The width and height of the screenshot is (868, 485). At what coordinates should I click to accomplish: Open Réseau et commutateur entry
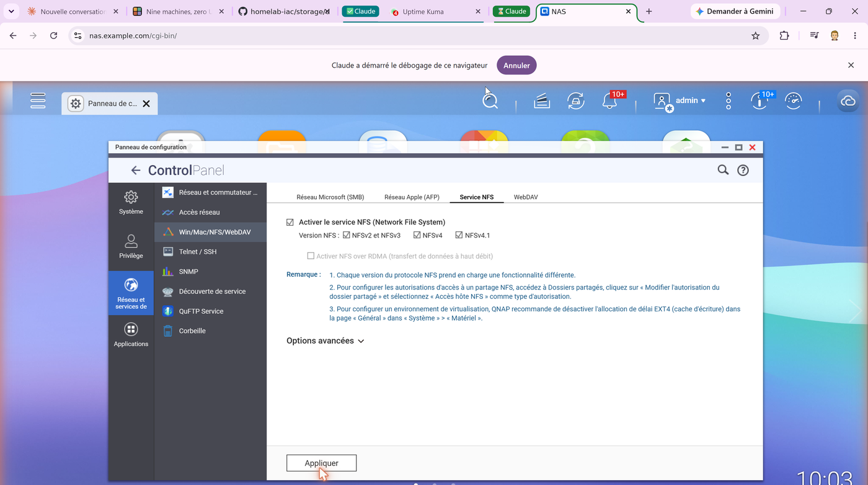(x=210, y=192)
